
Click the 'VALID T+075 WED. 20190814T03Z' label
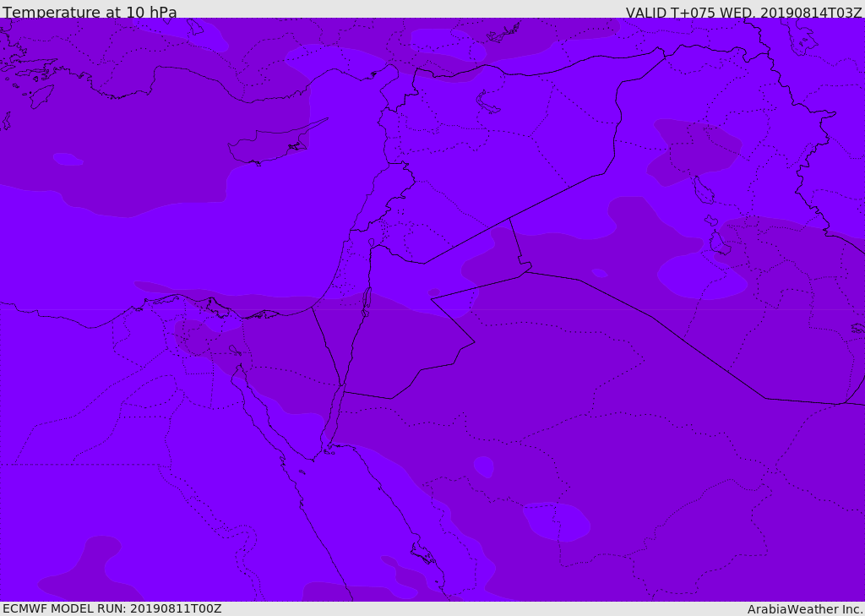pos(743,12)
